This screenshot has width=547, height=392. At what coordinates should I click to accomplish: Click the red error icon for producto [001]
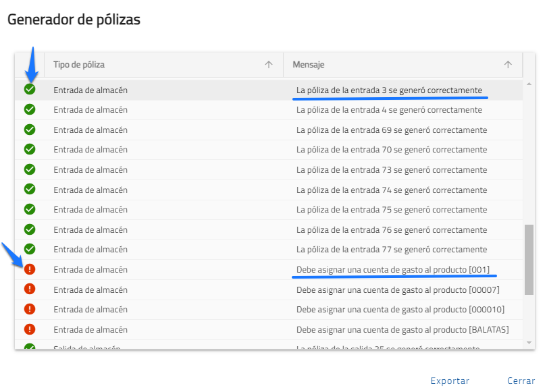tap(30, 269)
